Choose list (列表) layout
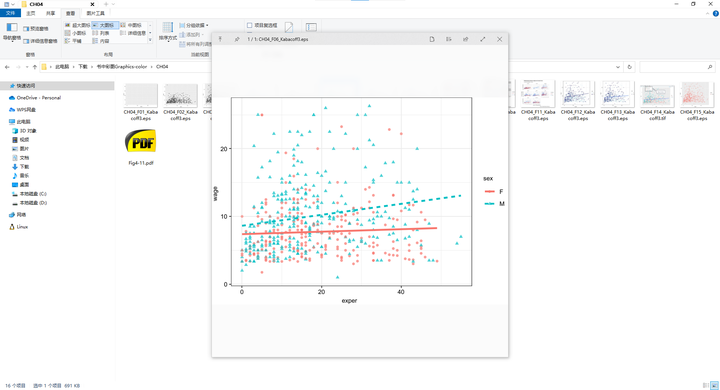This screenshot has height=390, width=720. click(101, 33)
